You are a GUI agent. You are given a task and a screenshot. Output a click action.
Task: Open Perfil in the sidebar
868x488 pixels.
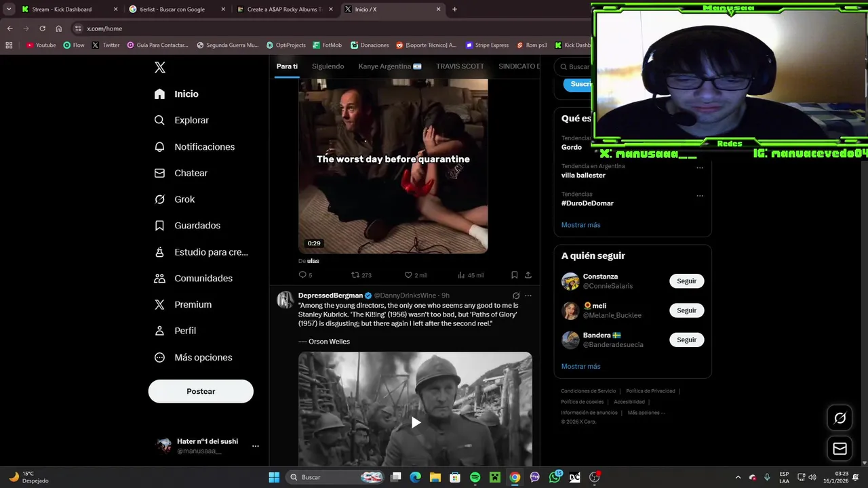[175, 331]
